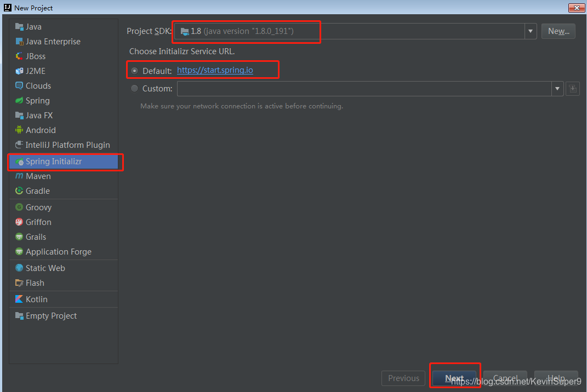Open the Project SDK dropdown arrow
The image size is (587, 392).
[x=531, y=31]
